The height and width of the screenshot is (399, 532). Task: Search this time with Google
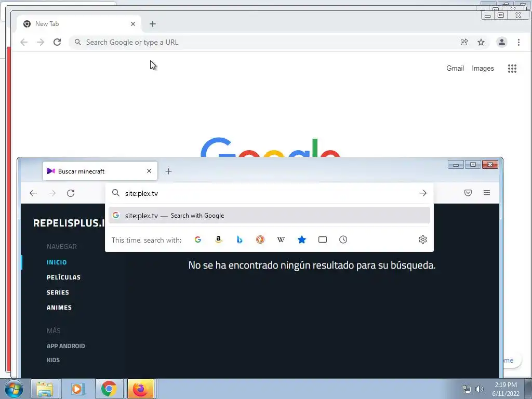198,240
